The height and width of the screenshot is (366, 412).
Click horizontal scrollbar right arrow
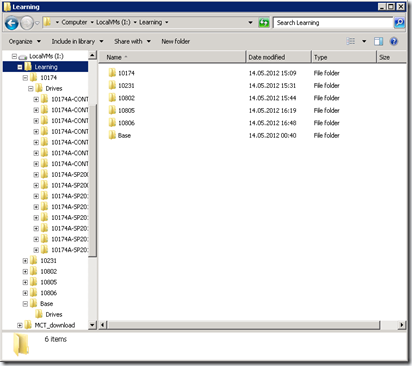402,325
